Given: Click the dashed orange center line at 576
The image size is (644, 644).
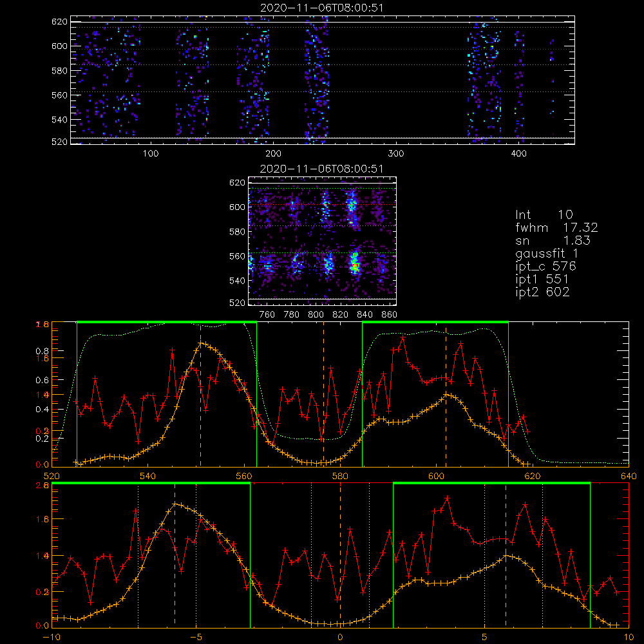Looking at the screenshot, I should 323,394.
